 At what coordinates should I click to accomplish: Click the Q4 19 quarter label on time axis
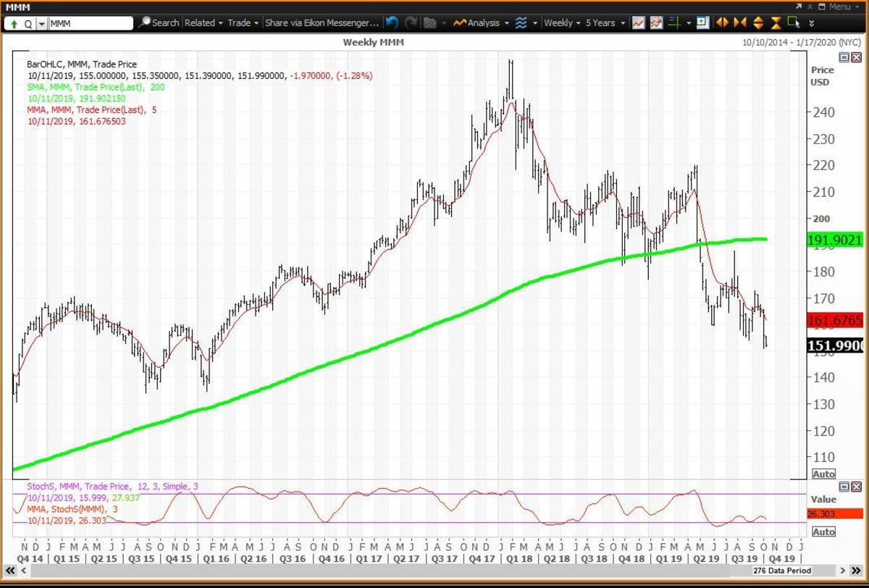point(781,559)
